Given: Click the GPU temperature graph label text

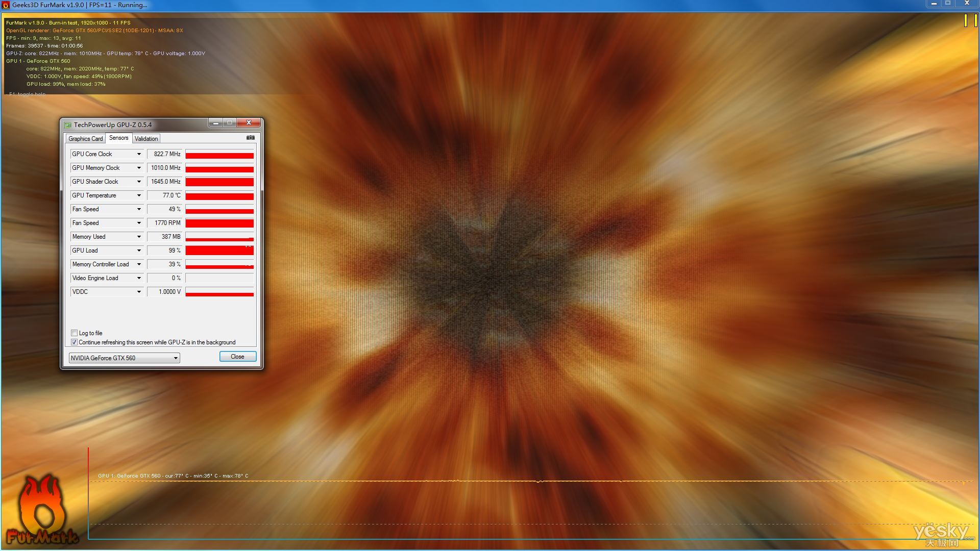Looking at the screenshot, I should [173, 476].
